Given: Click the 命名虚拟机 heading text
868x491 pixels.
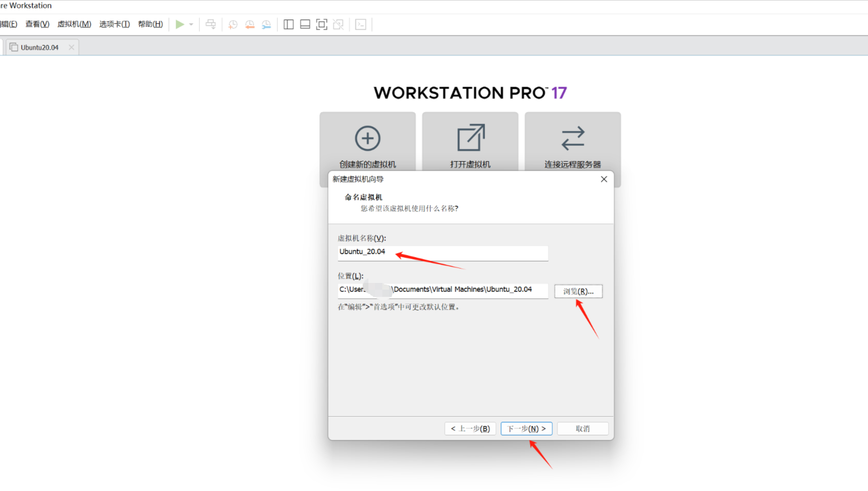Looking at the screenshot, I should [364, 197].
